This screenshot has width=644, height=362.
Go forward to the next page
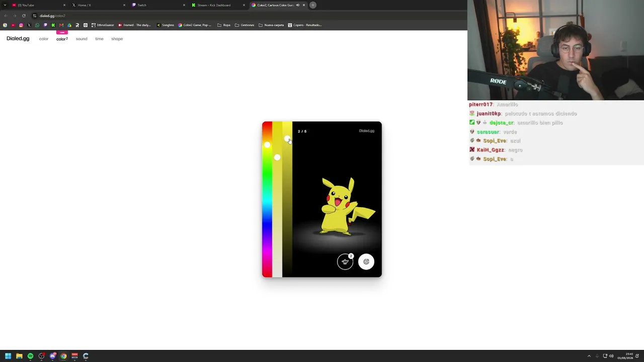point(15,16)
